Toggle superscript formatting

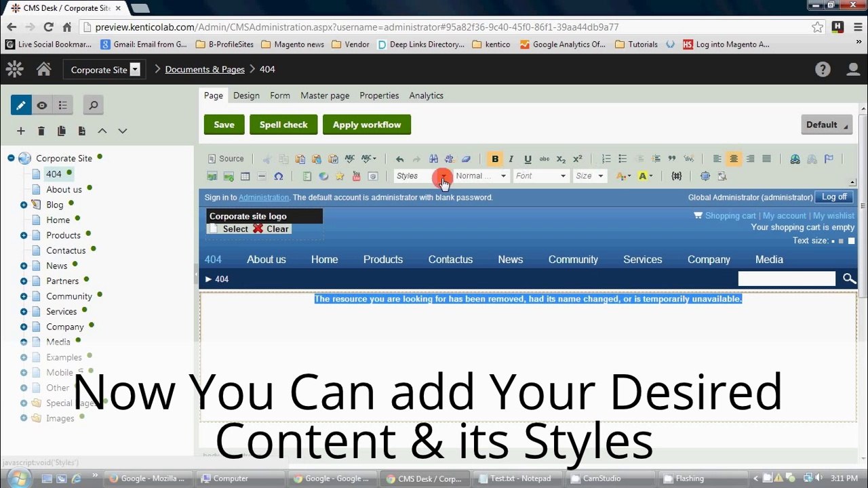[578, 159]
